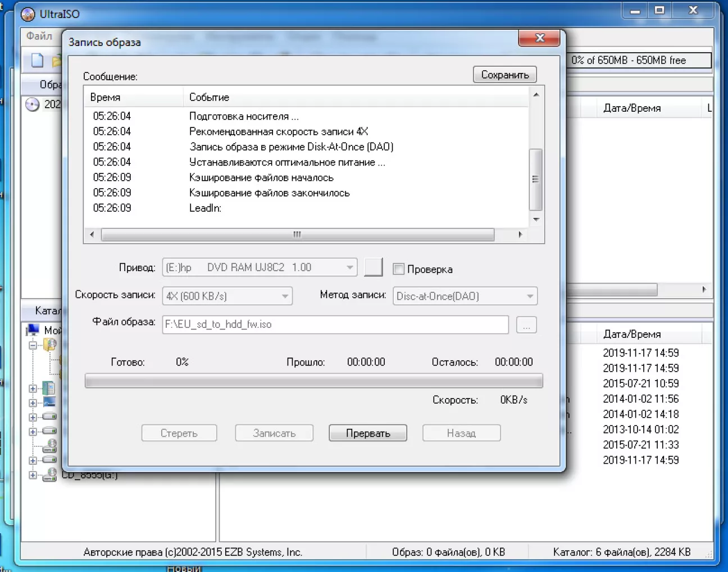Enable the Проверка verification checkbox
The width and height of the screenshot is (728, 572).
pos(399,269)
